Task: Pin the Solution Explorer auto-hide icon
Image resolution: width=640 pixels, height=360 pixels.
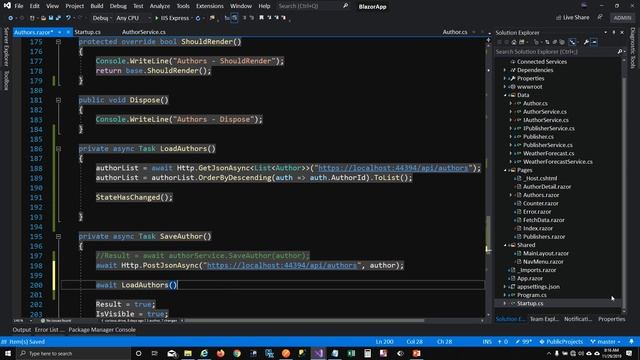Action: point(614,32)
